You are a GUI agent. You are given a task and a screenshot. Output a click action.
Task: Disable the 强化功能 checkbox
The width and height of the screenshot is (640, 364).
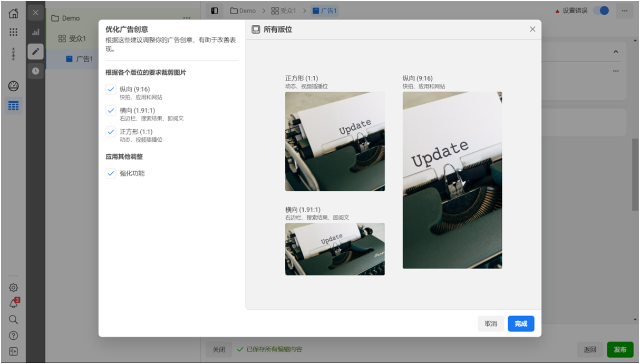point(111,173)
